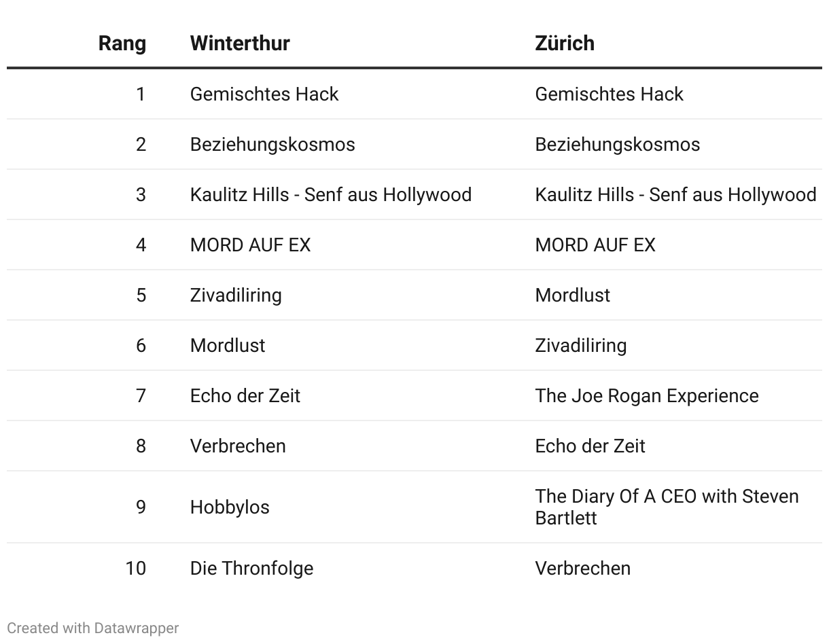Click the Hobbylos entry
Image resolution: width=829 pixels, height=644 pixels.
(230, 507)
